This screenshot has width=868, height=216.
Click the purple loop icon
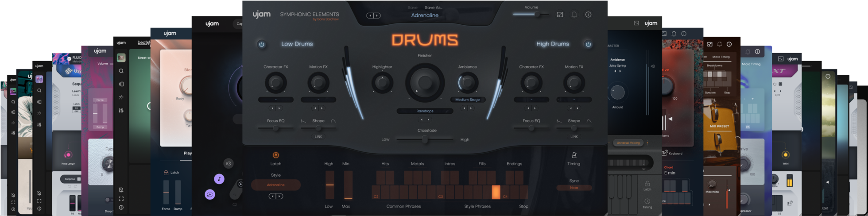[210, 194]
